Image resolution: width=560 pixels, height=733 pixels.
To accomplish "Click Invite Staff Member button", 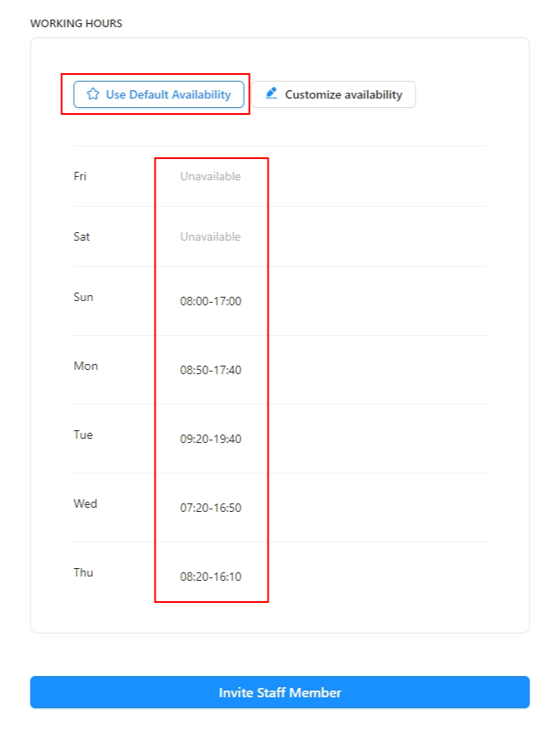I will (x=280, y=692).
